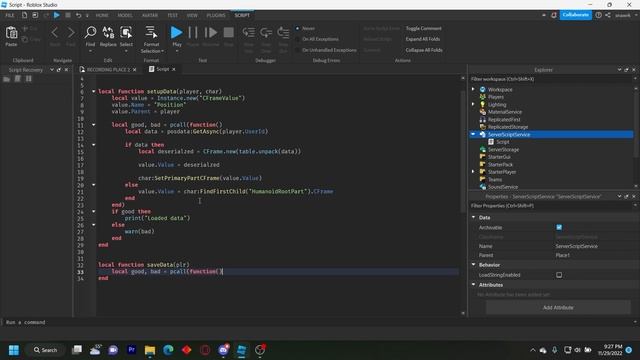Click the Stop test button
Screen dimensions: 640x360
click(229, 33)
